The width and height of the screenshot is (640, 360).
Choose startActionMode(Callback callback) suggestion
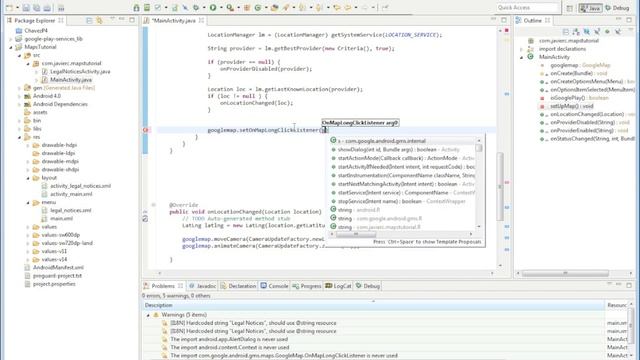coord(402,158)
